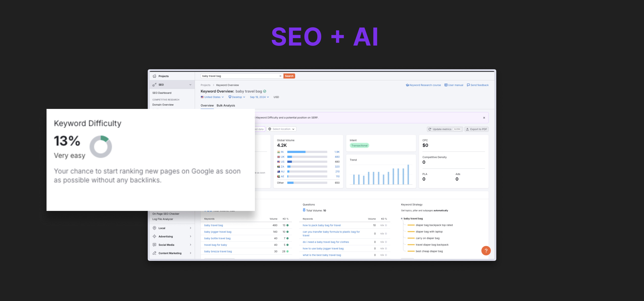Click the Advertising target icon
The width and height of the screenshot is (644, 301).
[154, 236]
